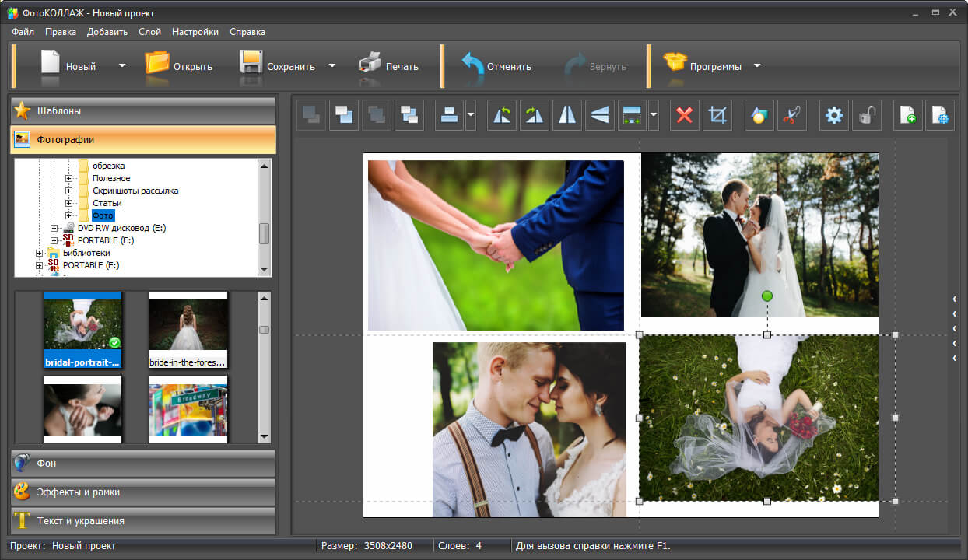Click the greyed-out Вернуть redo arrow

tap(575, 65)
